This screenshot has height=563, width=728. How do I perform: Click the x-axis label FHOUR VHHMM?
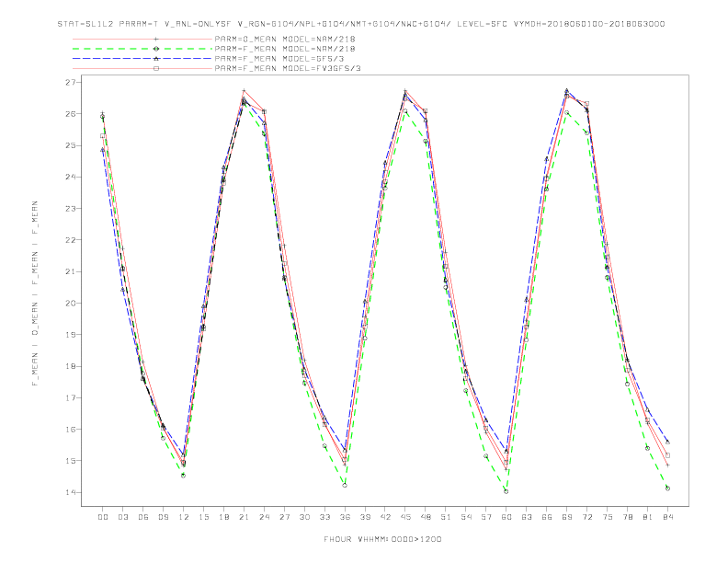point(382,539)
